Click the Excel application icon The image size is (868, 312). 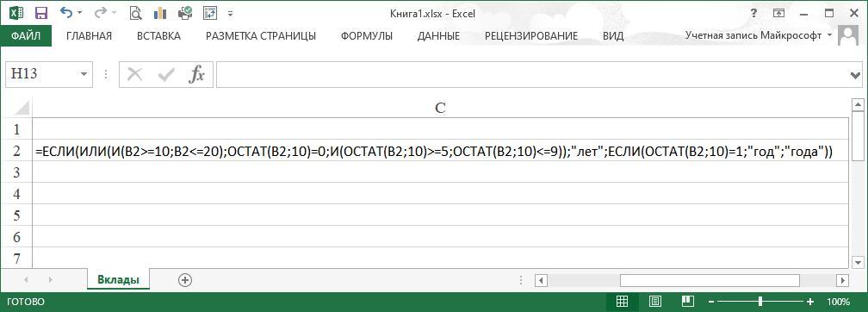(16, 13)
